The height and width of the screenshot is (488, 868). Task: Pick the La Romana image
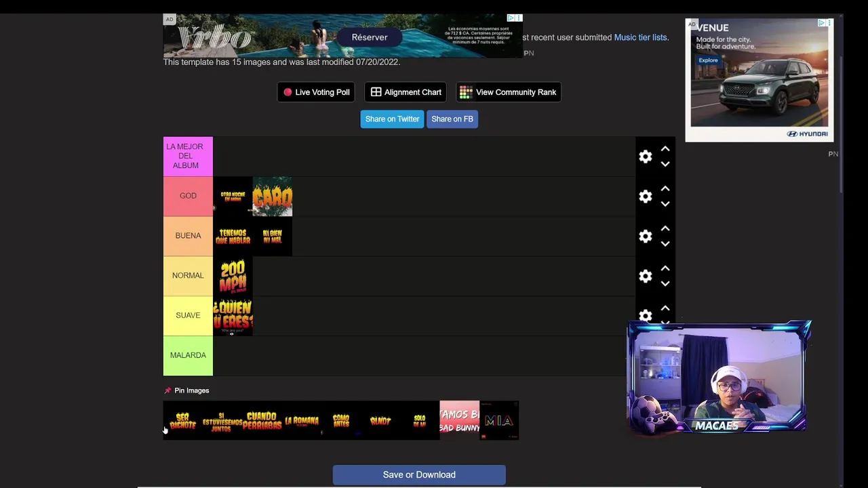click(301, 421)
